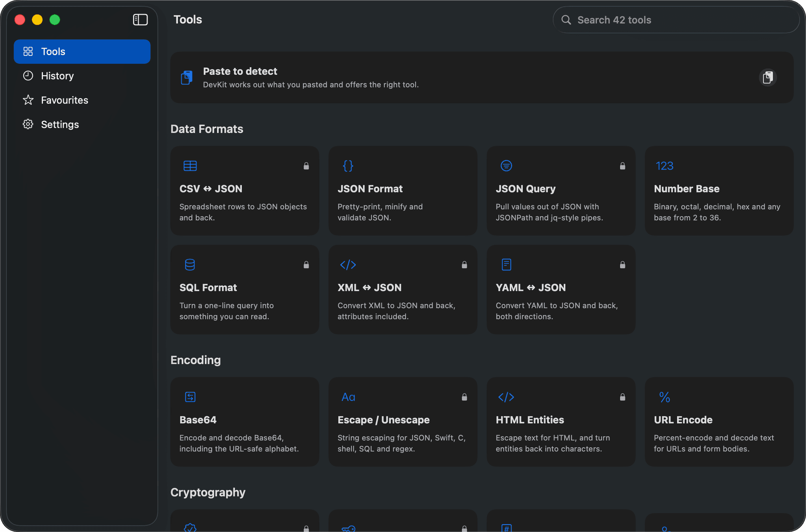Click the Escape / Unescape Aa icon

click(348, 397)
